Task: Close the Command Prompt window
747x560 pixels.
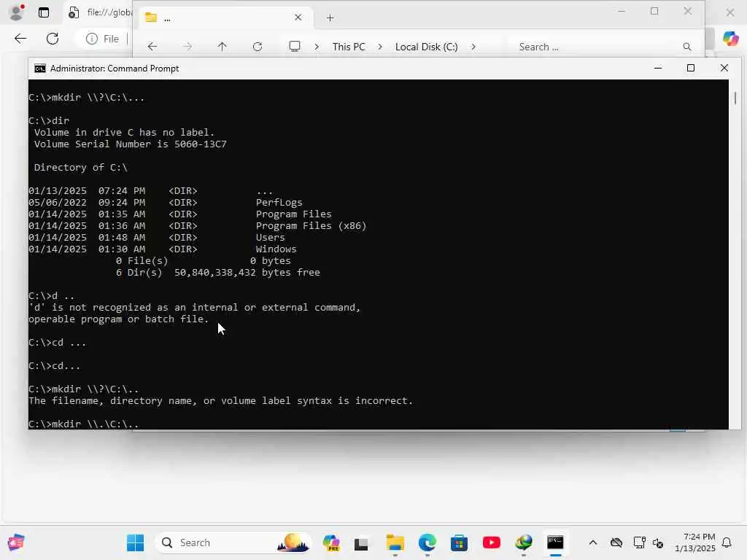Action: click(724, 68)
